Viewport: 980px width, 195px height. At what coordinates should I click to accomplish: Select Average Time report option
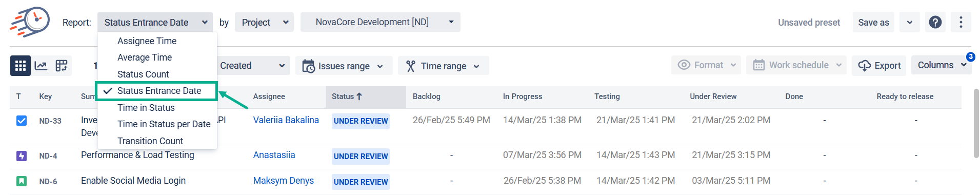(x=145, y=57)
